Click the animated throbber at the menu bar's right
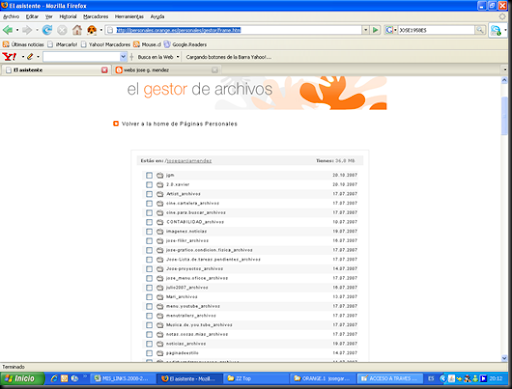This screenshot has height=389, width=512. coord(502,16)
